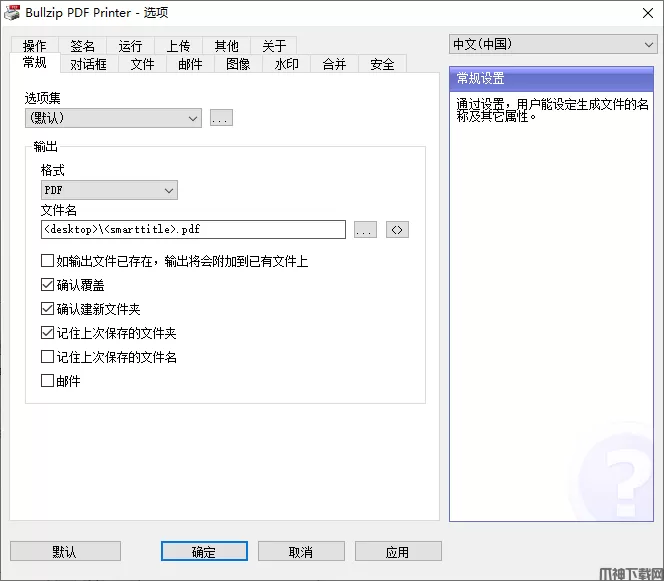
Task: Click the macro insert button beside filename
Action: pyautogui.click(x=397, y=230)
